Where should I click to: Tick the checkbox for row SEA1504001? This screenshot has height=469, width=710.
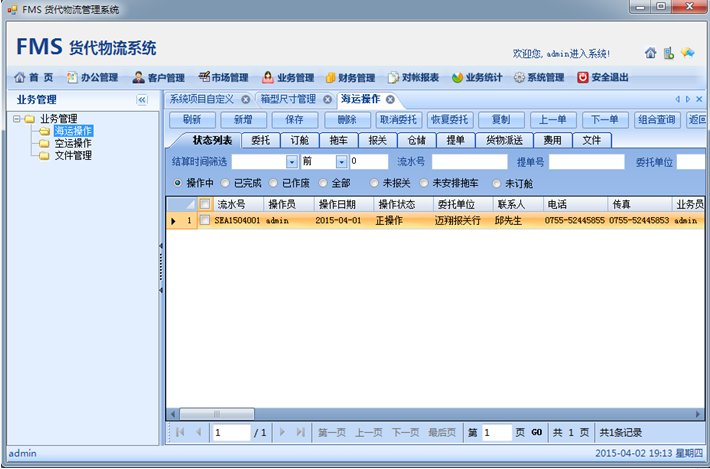(205, 220)
